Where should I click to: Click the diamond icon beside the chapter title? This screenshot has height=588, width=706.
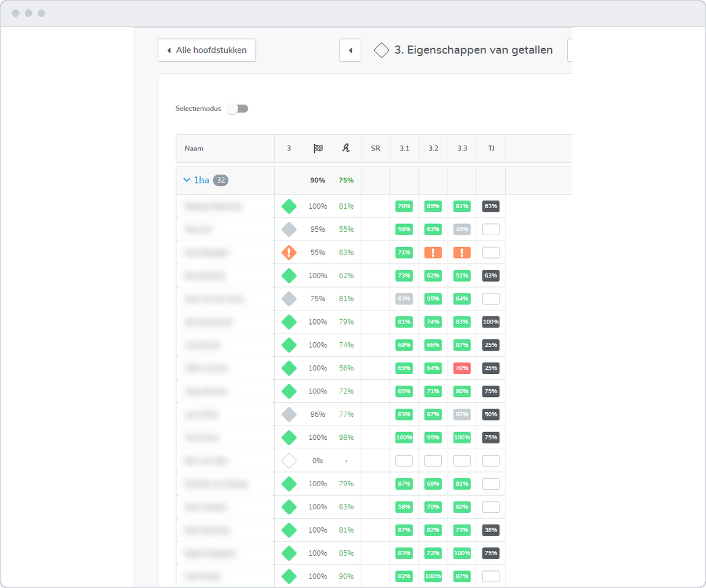(382, 51)
